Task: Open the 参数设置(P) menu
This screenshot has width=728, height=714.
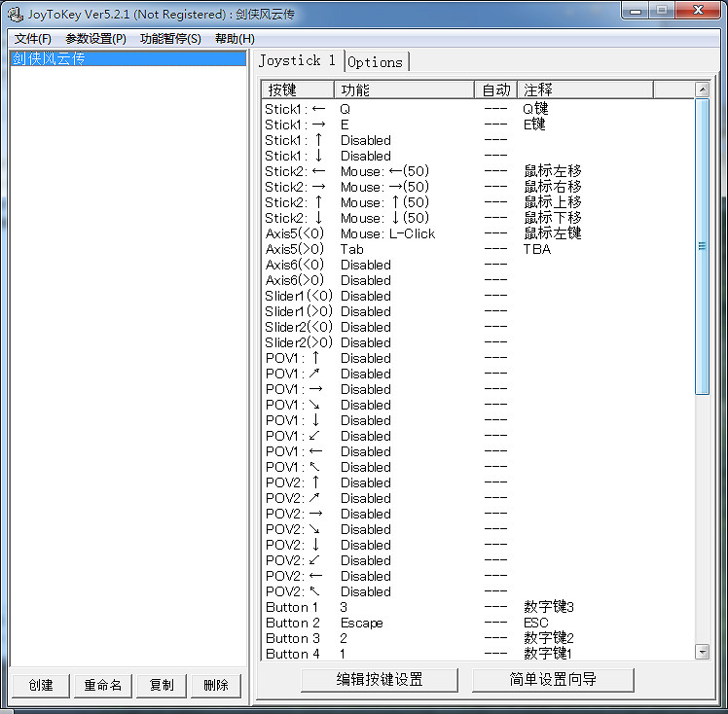Action: pyautogui.click(x=95, y=39)
